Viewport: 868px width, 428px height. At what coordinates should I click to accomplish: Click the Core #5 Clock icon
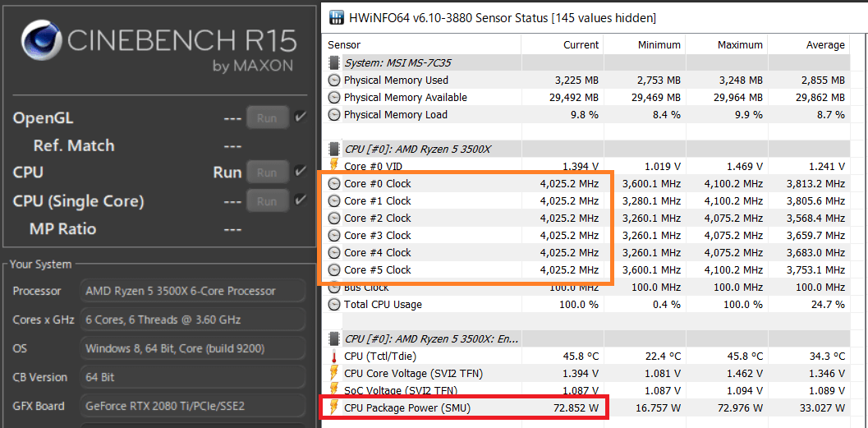[334, 270]
